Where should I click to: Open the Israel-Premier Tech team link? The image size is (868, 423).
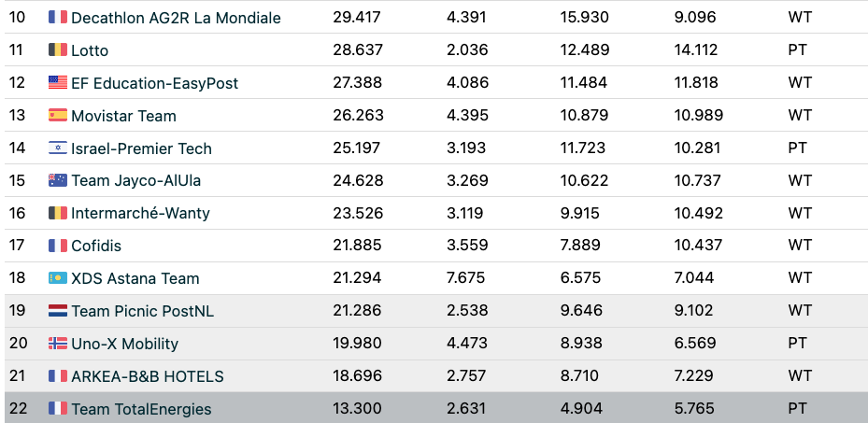point(141,148)
